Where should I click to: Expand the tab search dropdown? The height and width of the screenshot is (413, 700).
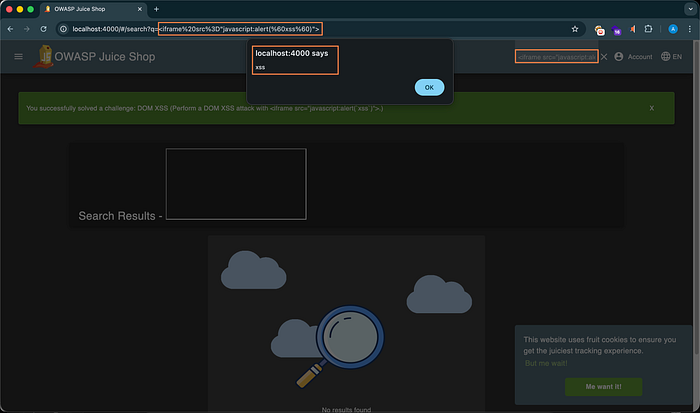(690, 9)
